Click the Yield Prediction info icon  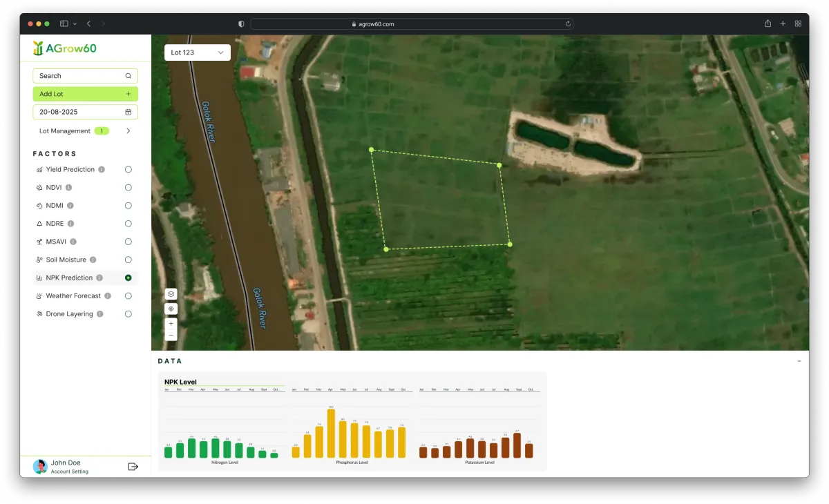coord(102,169)
